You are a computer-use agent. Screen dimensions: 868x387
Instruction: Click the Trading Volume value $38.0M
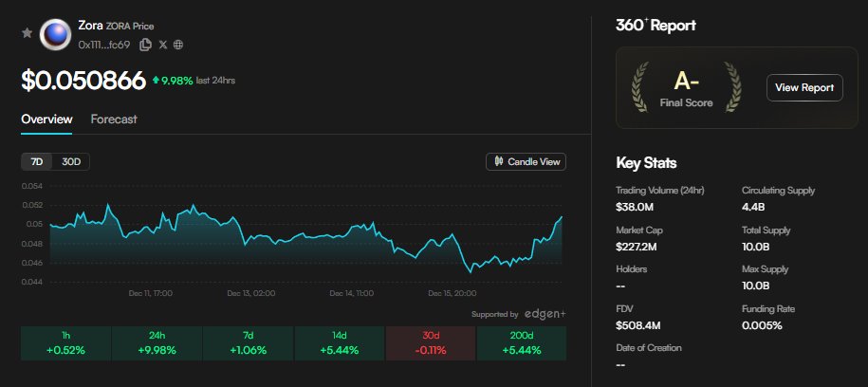click(x=635, y=208)
